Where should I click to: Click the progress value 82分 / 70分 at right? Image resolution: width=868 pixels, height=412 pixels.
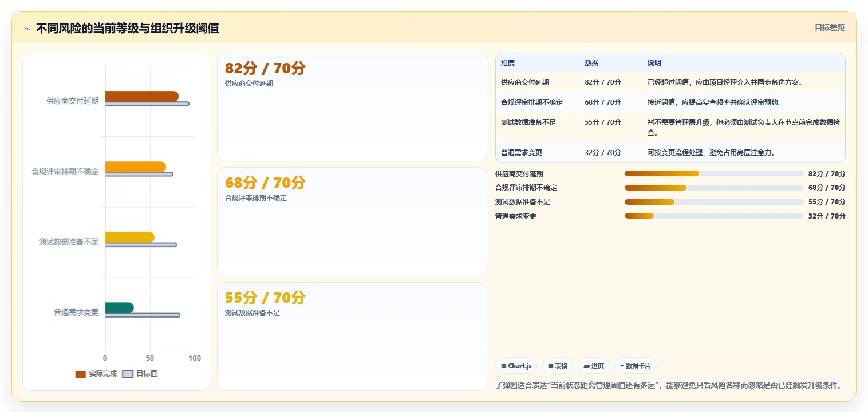(x=827, y=174)
